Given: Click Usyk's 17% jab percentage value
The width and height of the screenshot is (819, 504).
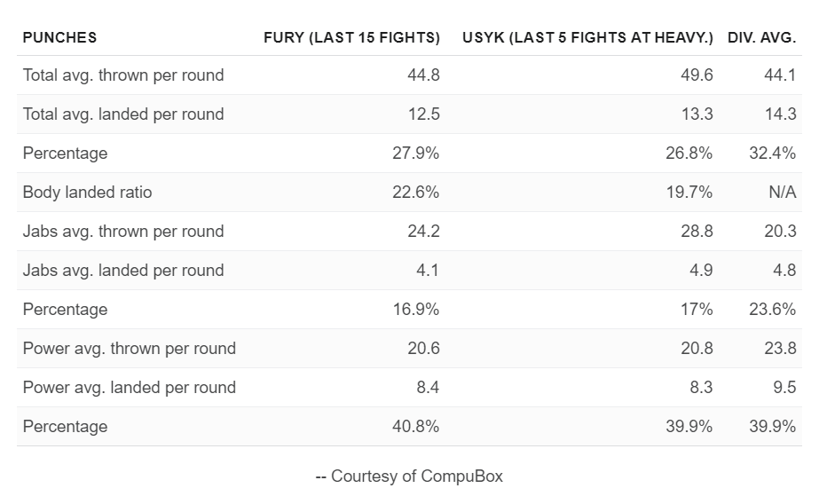Looking at the screenshot, I should point(697,309).
